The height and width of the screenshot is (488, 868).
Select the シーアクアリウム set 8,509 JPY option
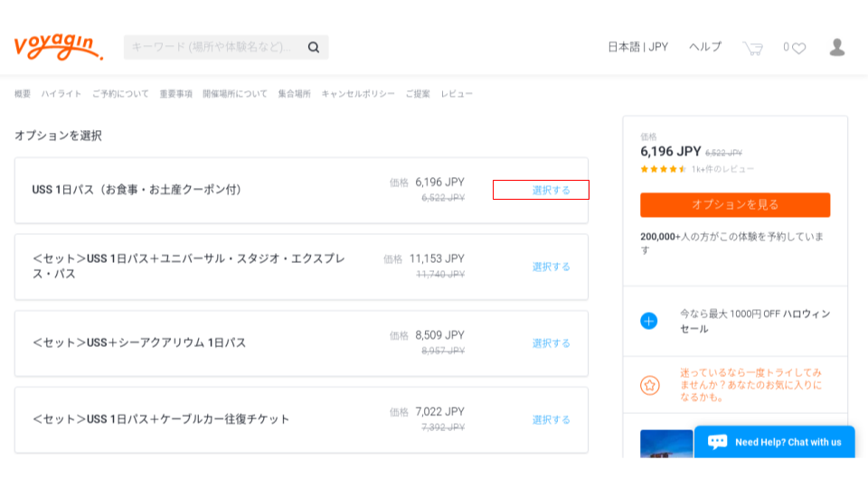pos(551,343)
